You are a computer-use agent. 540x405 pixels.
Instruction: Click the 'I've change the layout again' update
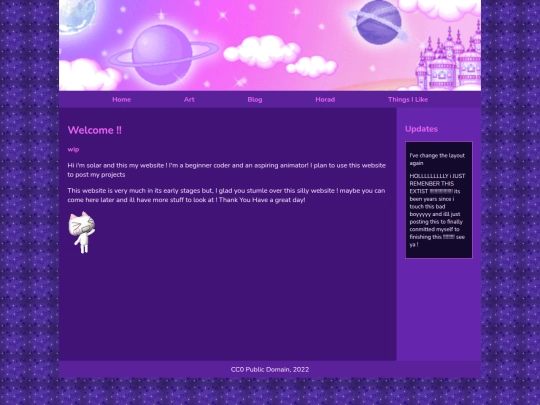click(x=437, y=159)
